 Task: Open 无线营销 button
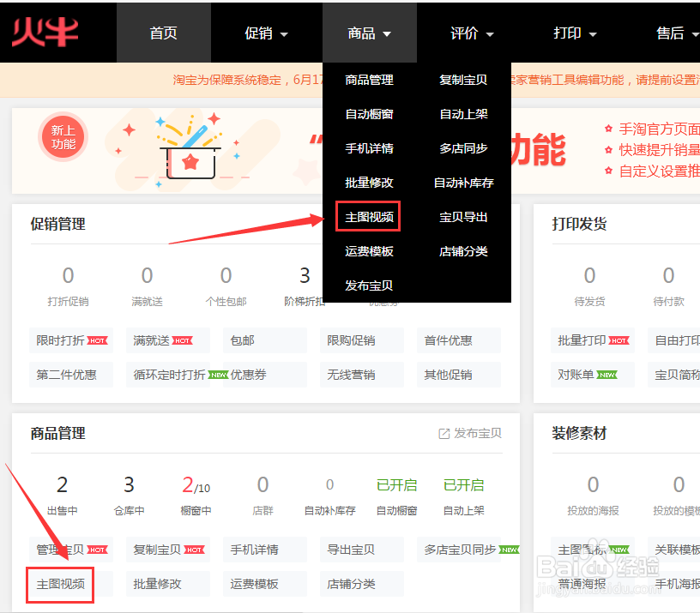[x=362, y=375]
